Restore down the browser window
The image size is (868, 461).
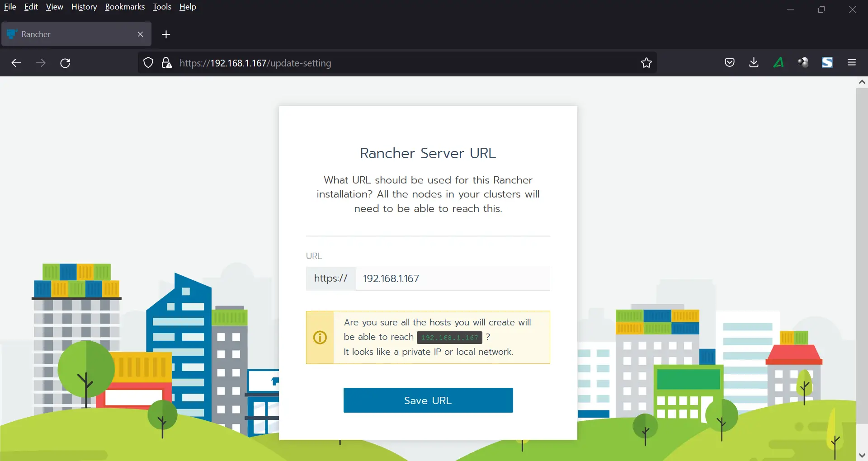coord(821,9)
